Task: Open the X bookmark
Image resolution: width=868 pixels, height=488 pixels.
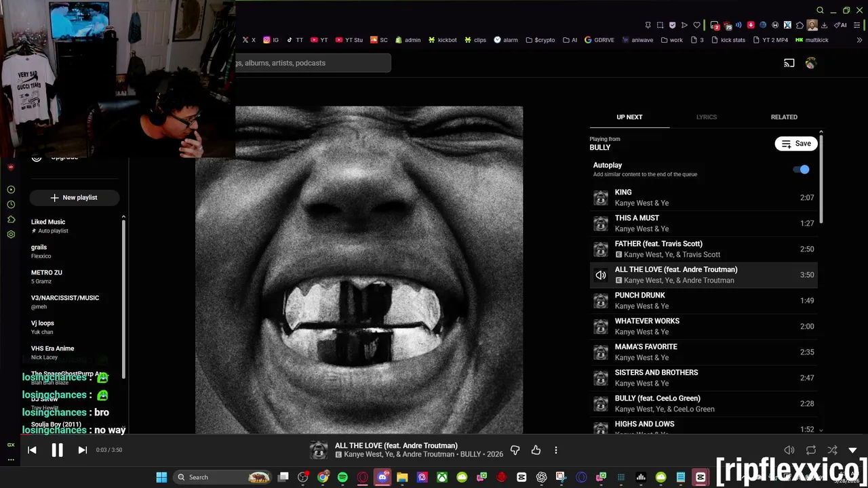Action: click(x=249, y=40)
